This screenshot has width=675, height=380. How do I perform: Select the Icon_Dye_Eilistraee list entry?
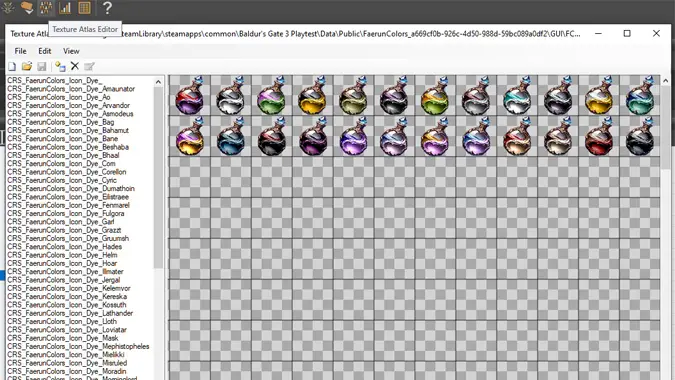pos(68,197)
